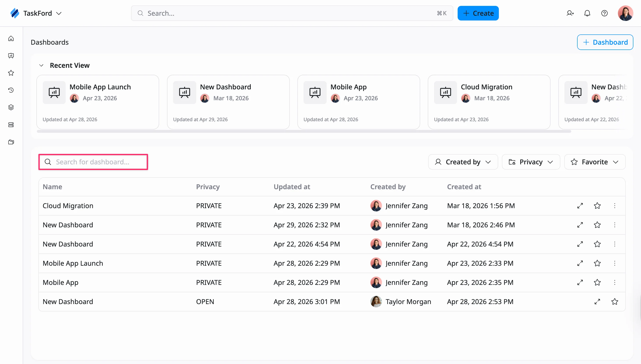Image resolution: width=641 pixels, height=364 pixels.
Task: Open the Cloud Migration recent card
Action: click(489, 102)
